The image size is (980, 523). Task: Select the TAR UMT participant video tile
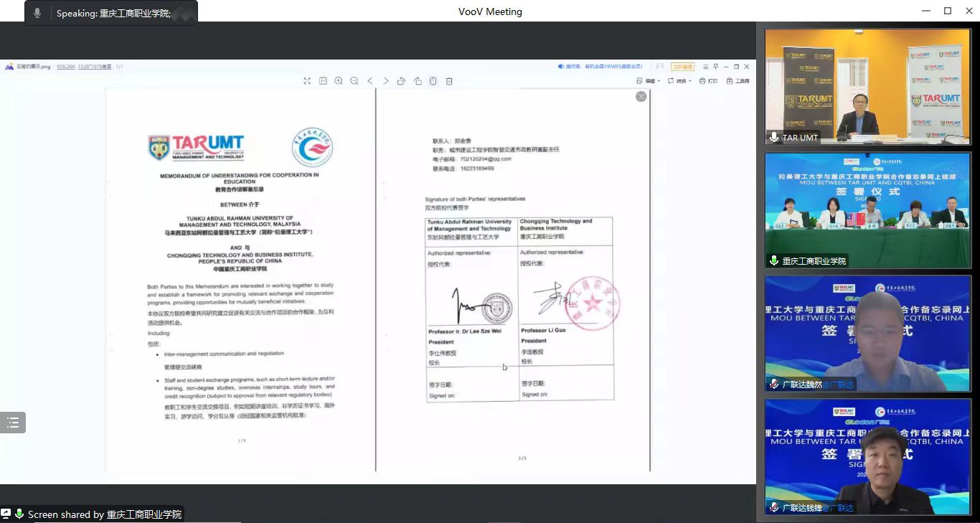(x=868, y=87)
